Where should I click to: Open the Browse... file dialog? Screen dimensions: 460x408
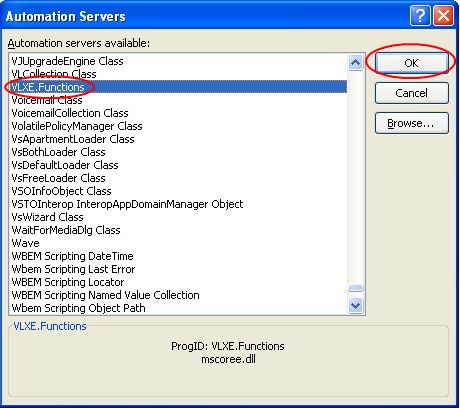click(412, 123)
